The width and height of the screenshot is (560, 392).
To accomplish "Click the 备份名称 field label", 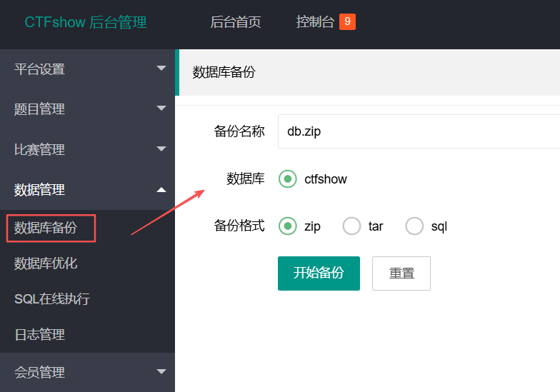I will point(239,131).
